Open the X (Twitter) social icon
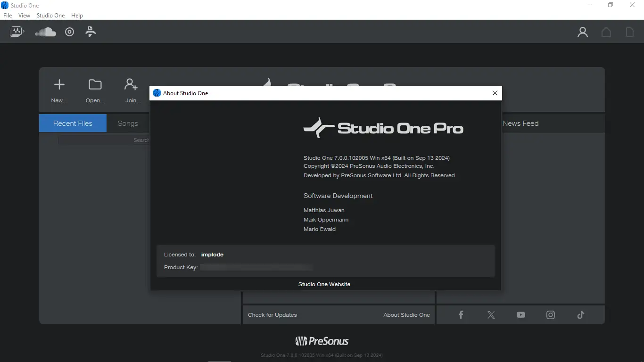The height and width of the screenshot is (362, 644). point(491,315)
